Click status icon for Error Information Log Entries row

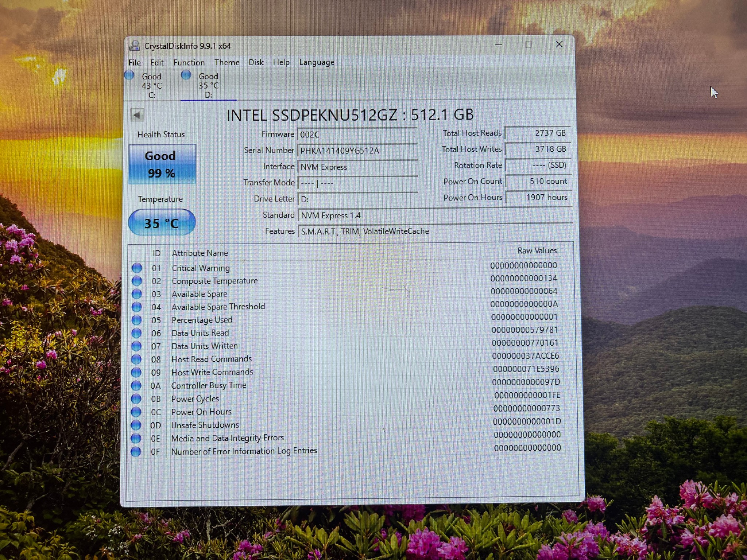pyautogui.click(x=136, y=452)
